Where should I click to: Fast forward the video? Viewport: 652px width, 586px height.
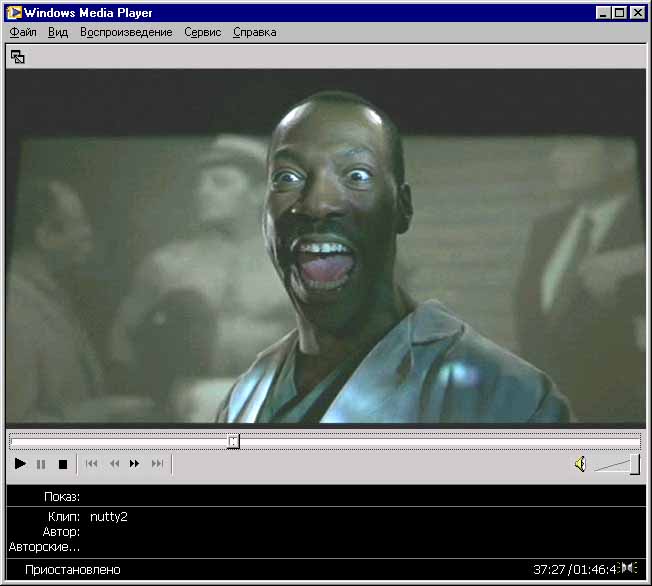tap(134, 463)
